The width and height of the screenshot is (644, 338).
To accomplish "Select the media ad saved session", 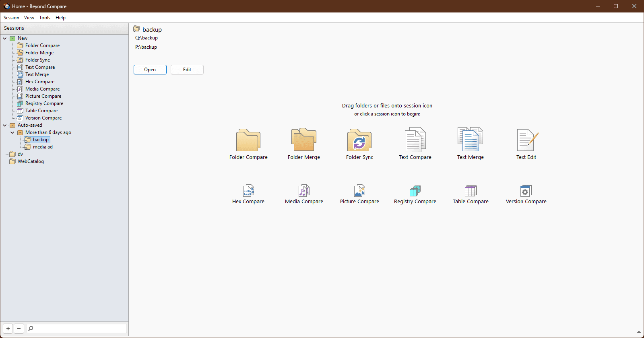I will tap(43, 147).
